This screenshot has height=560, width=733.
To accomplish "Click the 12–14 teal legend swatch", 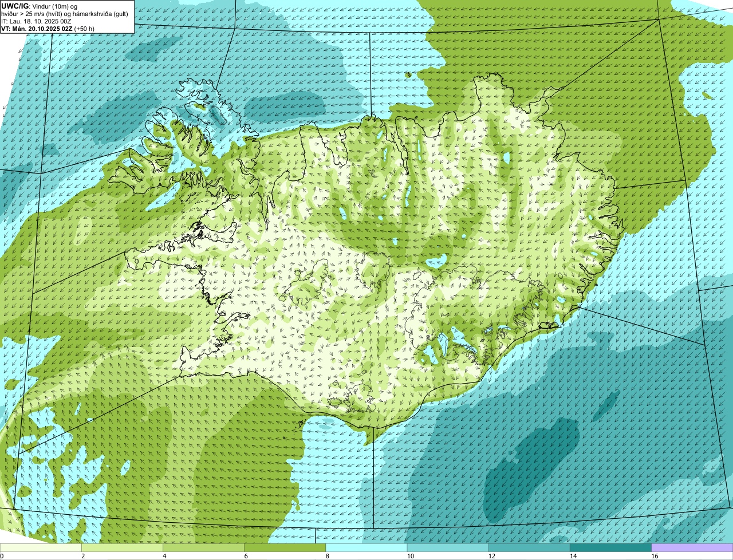I will [x=529, y=548].
